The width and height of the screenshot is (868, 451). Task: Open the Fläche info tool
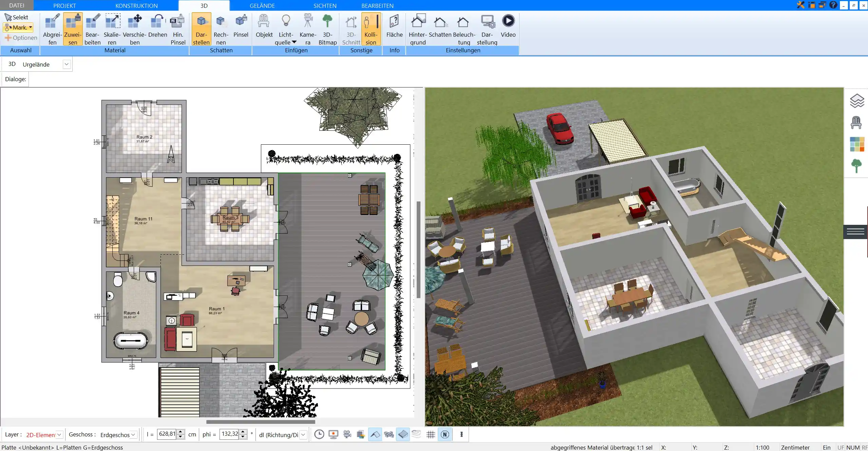coord(394,26)
